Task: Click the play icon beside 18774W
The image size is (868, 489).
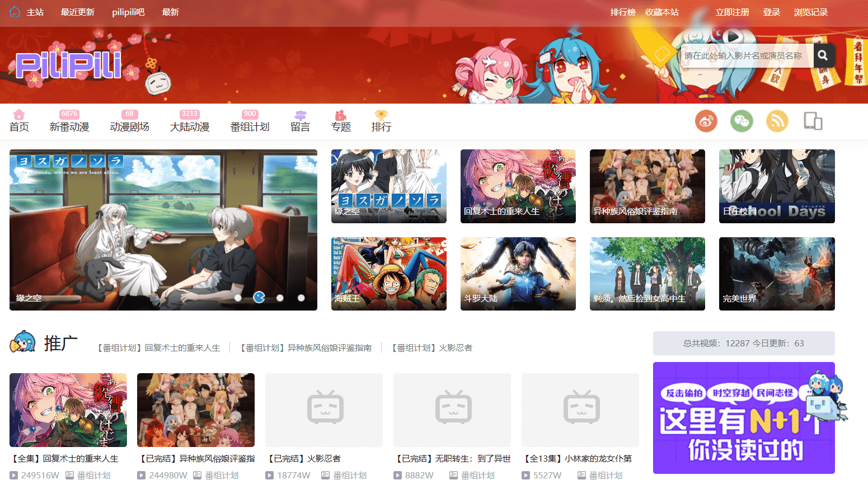Action: coord(270,476)
